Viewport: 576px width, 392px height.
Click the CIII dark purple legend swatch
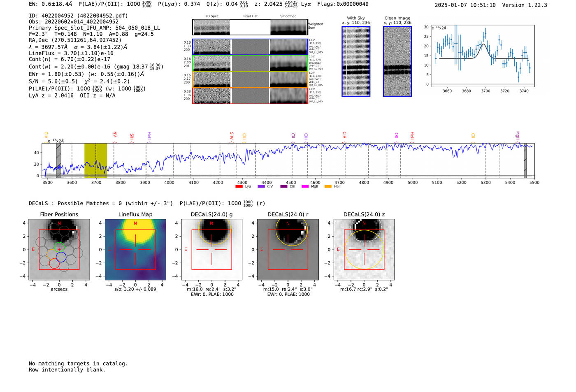pyautogui.click(x=284, y=186)
